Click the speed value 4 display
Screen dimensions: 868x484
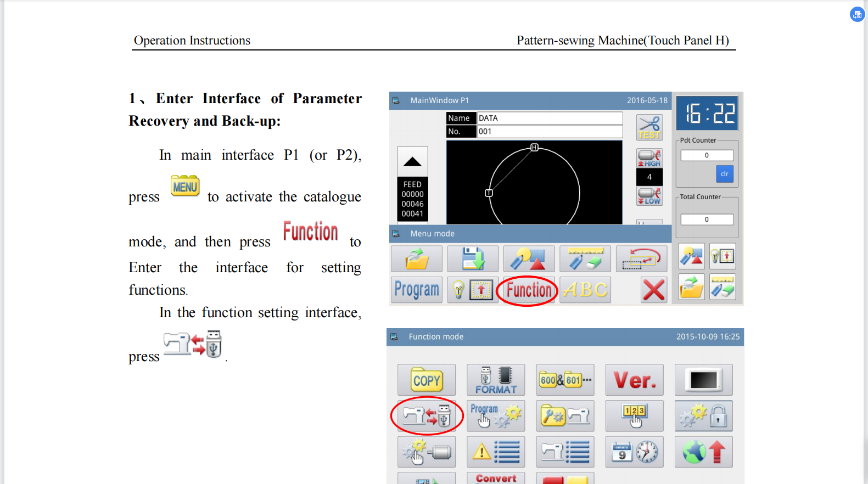pyautogui.click(x=649, y=177)
